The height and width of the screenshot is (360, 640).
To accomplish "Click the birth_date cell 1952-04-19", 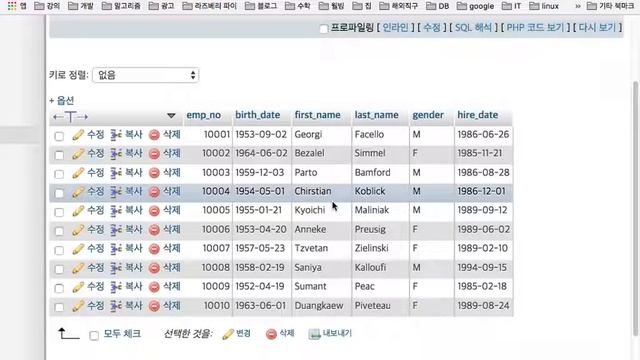I will pos(260,287).
